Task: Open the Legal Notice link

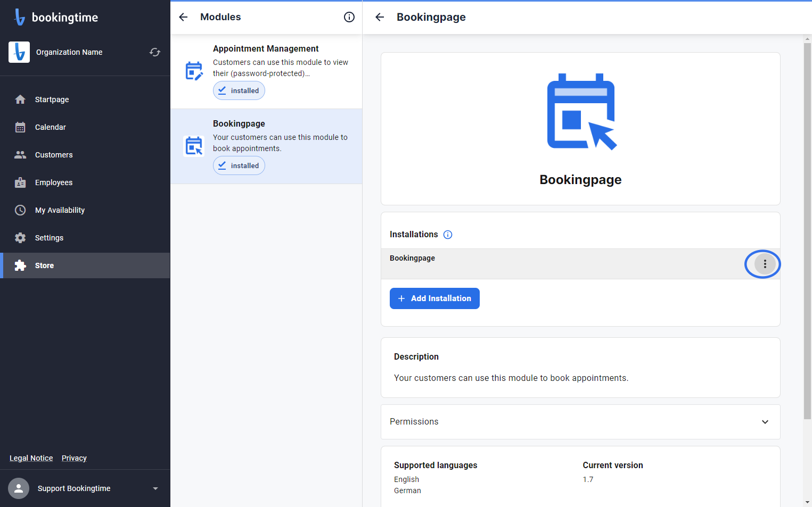Action: click(x=31, y=458)
